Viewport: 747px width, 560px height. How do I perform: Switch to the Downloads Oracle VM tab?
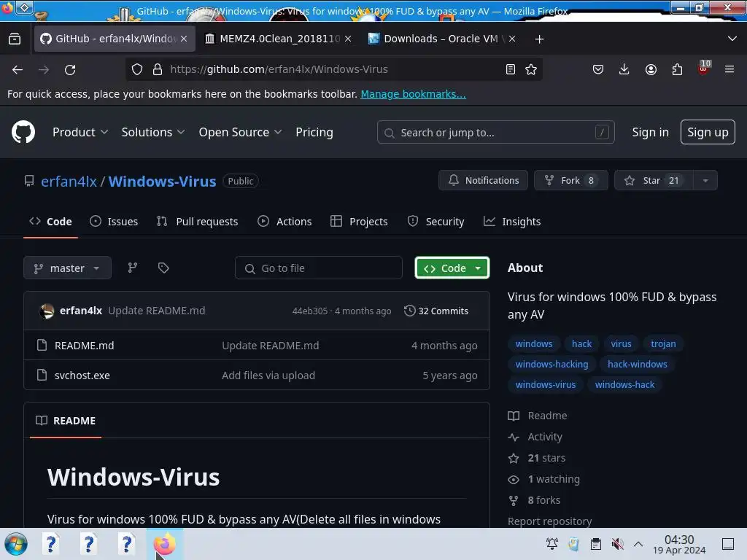point(441,39)
